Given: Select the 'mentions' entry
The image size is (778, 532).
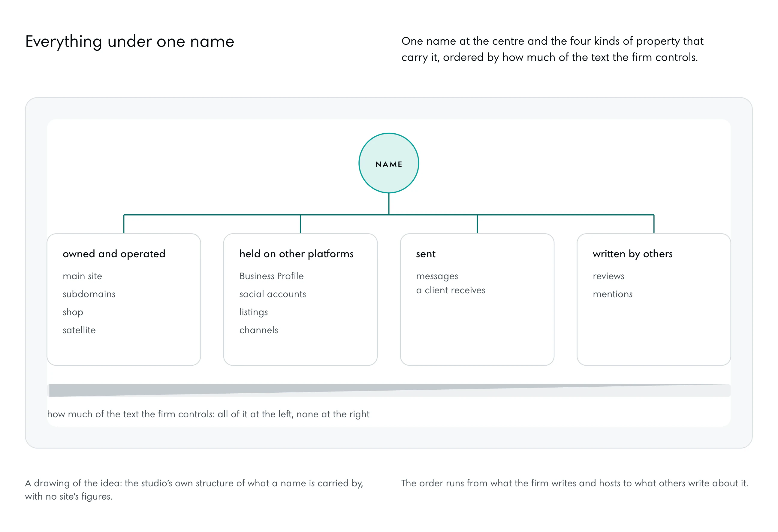Looking at the screenshot, I should [613, 294].
